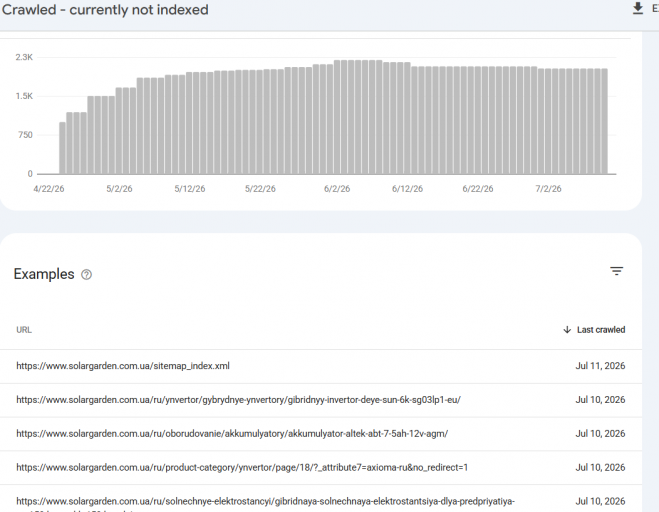This screenshot has width=659, height=512.
Task: Click the chart bar above 7/2/26
Action: coord(548,121)
